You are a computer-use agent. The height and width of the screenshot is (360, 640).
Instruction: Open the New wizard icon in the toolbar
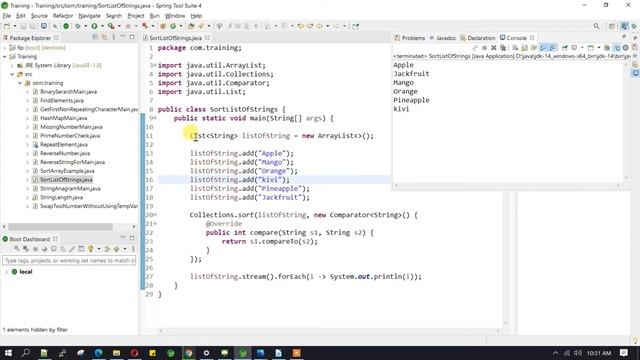coord(6,26)
